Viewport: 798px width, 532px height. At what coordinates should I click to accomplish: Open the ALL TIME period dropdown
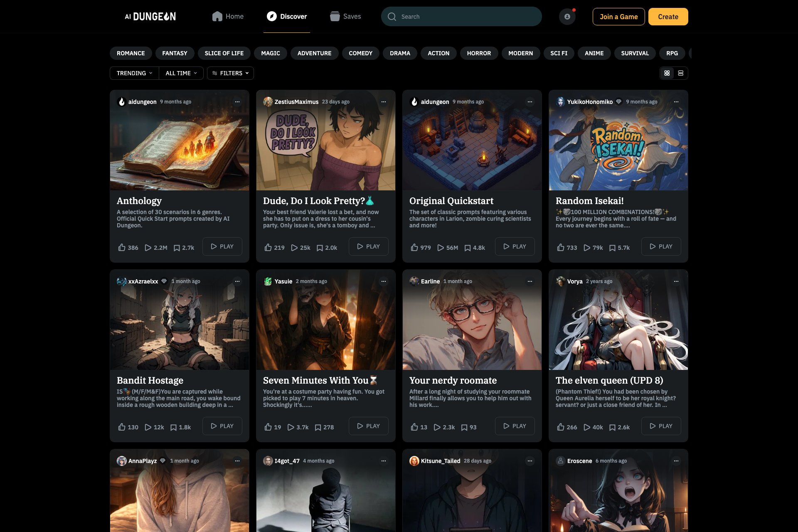click(181, 73)
